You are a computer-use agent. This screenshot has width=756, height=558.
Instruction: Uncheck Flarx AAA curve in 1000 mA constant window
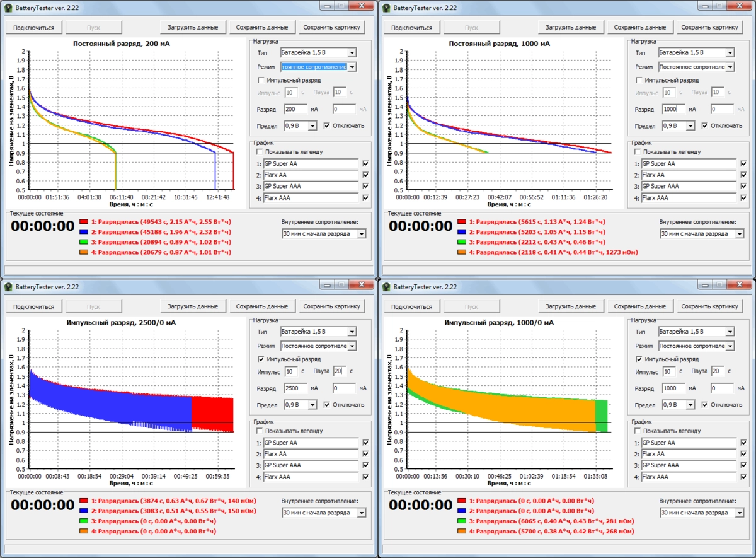pyautogui.click(x=744, y=198)
